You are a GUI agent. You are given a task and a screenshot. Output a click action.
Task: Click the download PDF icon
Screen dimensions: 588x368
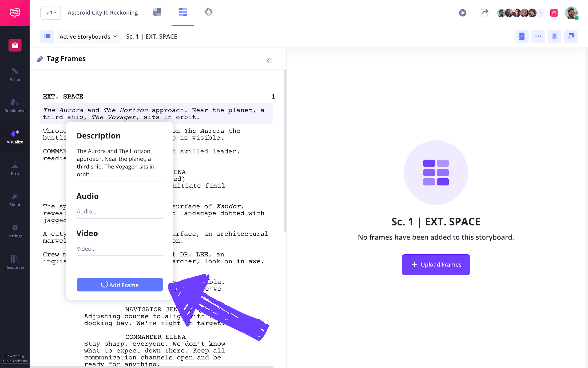(554, 36)
